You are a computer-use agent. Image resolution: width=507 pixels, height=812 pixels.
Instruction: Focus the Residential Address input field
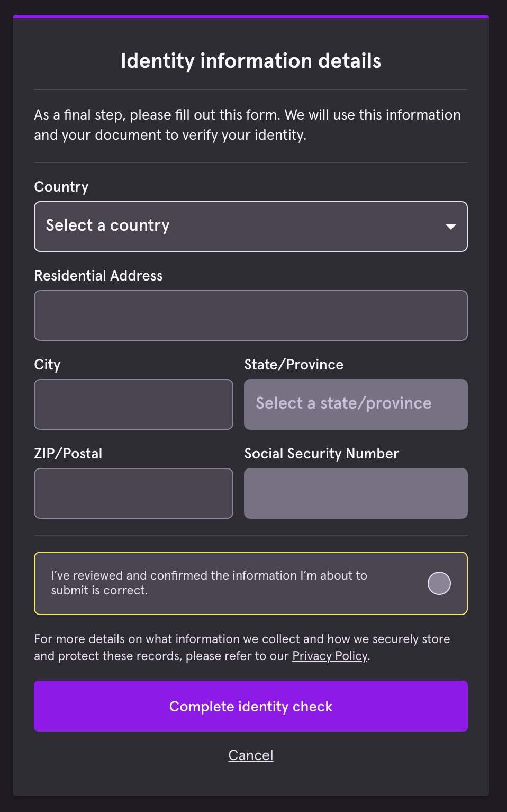250,315
